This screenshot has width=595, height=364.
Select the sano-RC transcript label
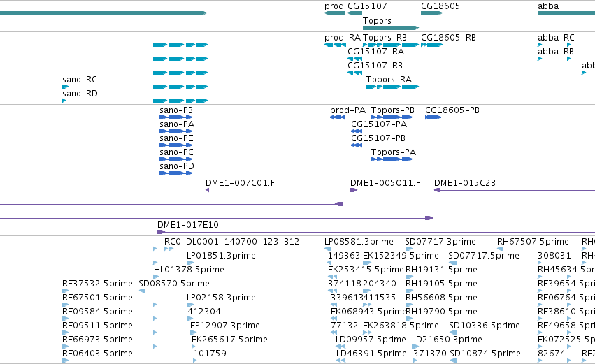click(80, 80)
